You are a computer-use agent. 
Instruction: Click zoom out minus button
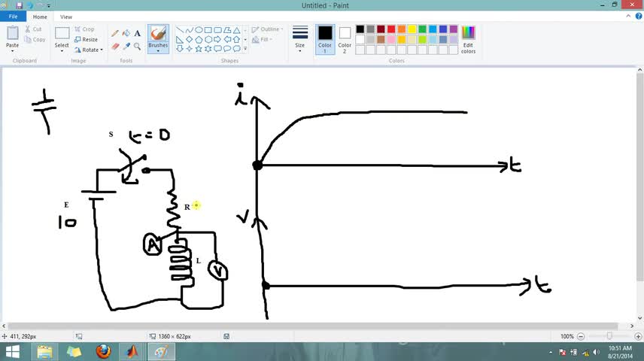(x=581, y=336)
